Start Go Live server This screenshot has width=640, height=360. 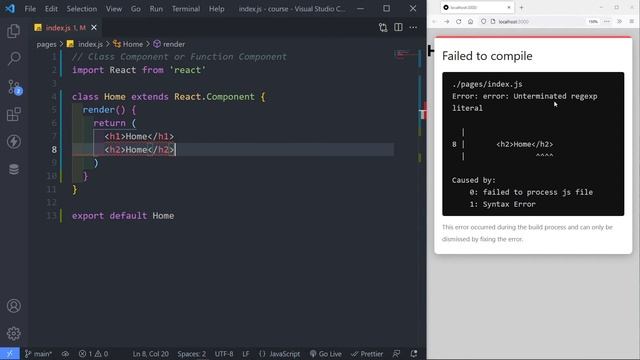326,354
